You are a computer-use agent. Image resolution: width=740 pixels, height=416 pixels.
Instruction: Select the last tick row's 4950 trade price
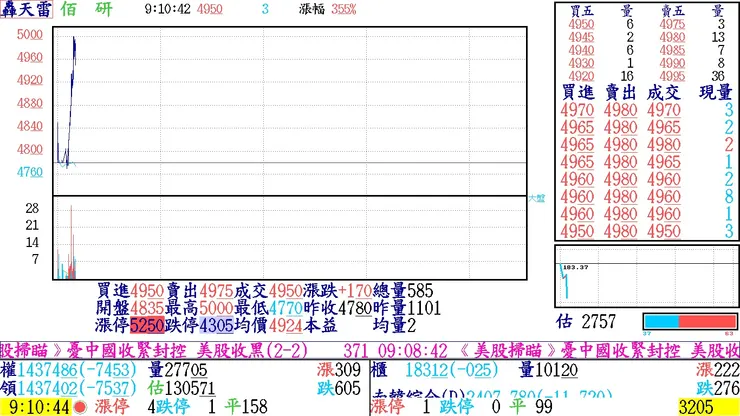(664, 231)
